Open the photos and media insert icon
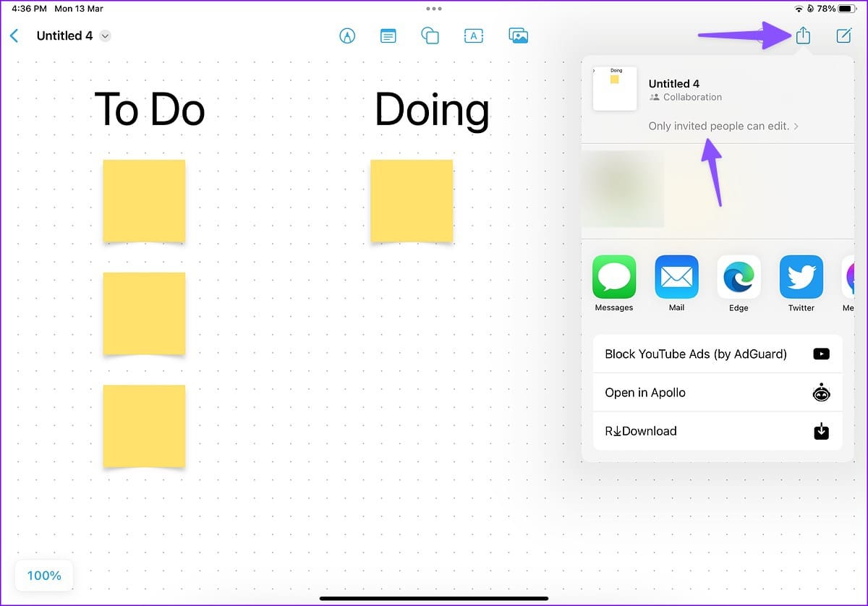 coord(518,35)
